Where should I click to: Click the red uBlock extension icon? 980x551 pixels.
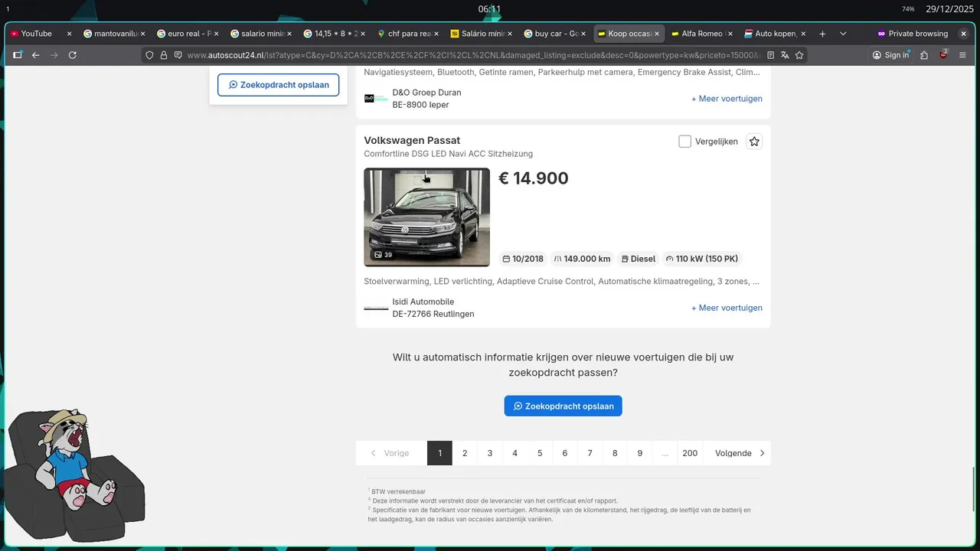tap(944, 55)
